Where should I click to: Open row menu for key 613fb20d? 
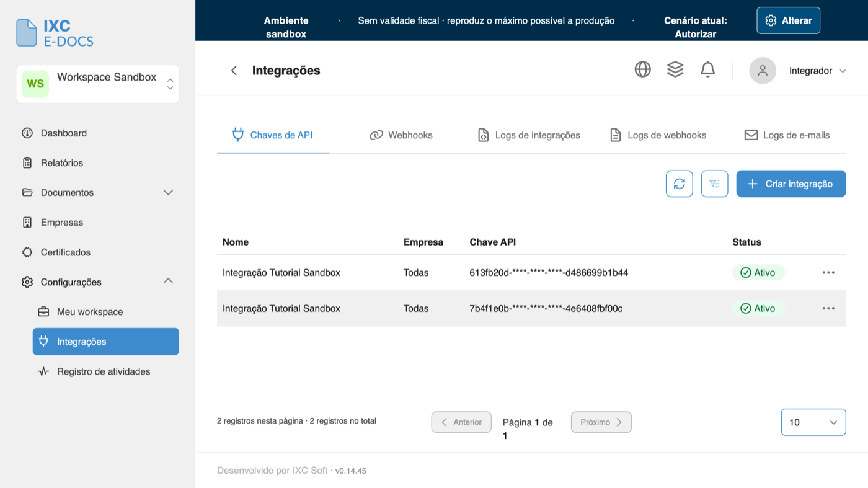point(828,272)
